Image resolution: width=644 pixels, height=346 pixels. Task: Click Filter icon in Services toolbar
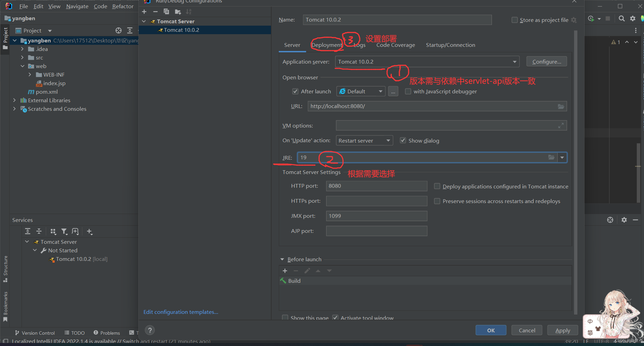(x=64, y=231)
